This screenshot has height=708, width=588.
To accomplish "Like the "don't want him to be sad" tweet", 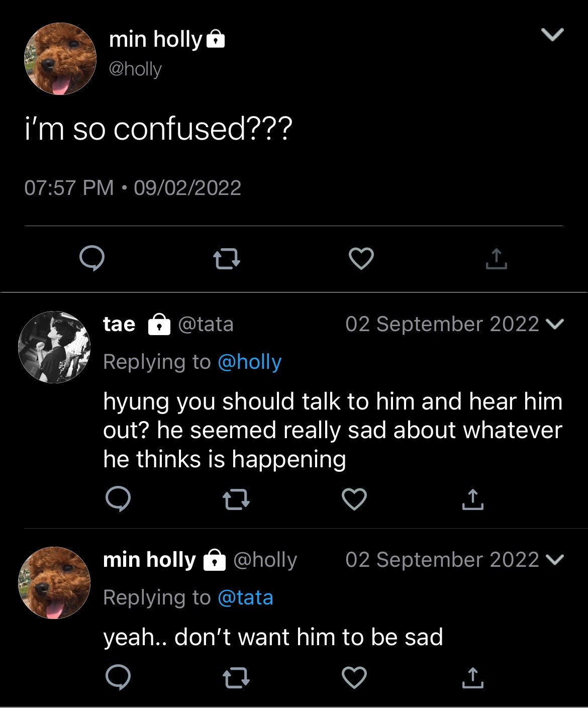I will coord(354,678).
